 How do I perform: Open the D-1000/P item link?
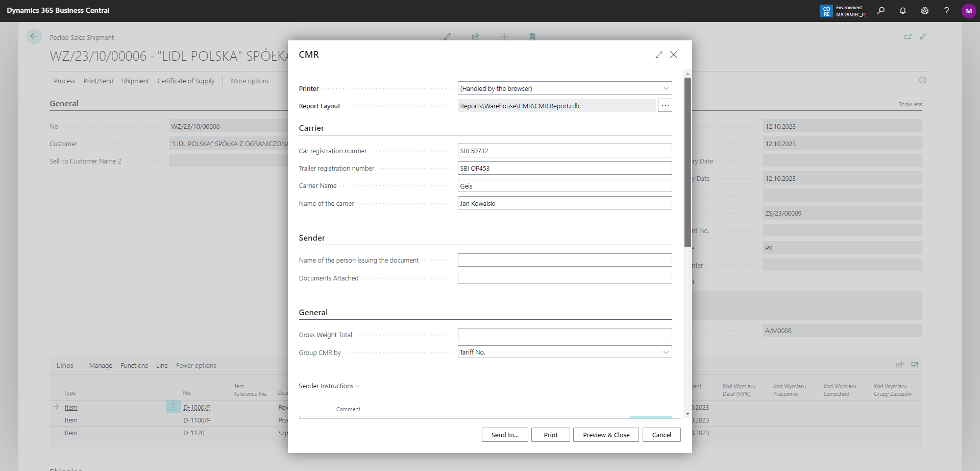pos(197,407)
